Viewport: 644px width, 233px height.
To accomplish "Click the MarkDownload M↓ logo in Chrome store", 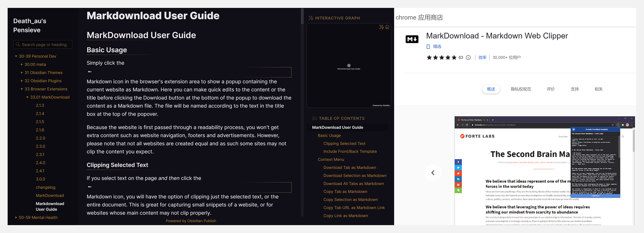I will (x=412, y=39).
